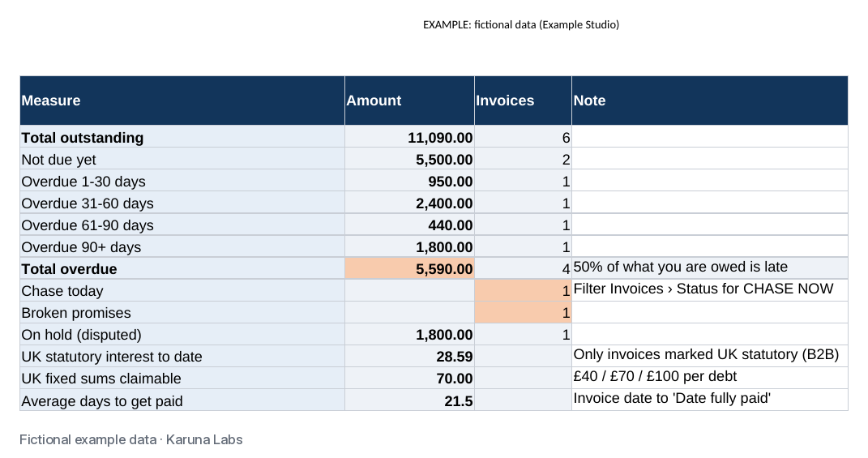Click the 'EXAMPLE: fictional data (Example Studio)' heading
868x458 pixels.
pos(521,24)
